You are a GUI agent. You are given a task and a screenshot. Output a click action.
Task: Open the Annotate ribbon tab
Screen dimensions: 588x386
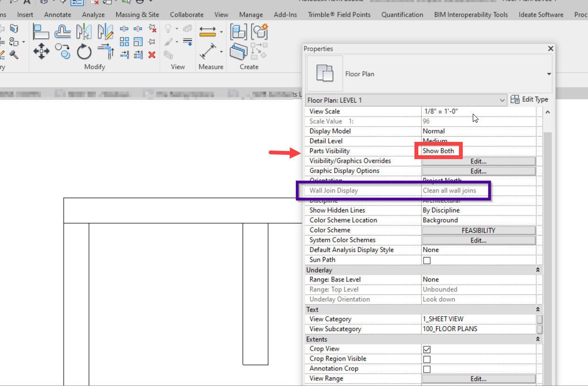57,15
